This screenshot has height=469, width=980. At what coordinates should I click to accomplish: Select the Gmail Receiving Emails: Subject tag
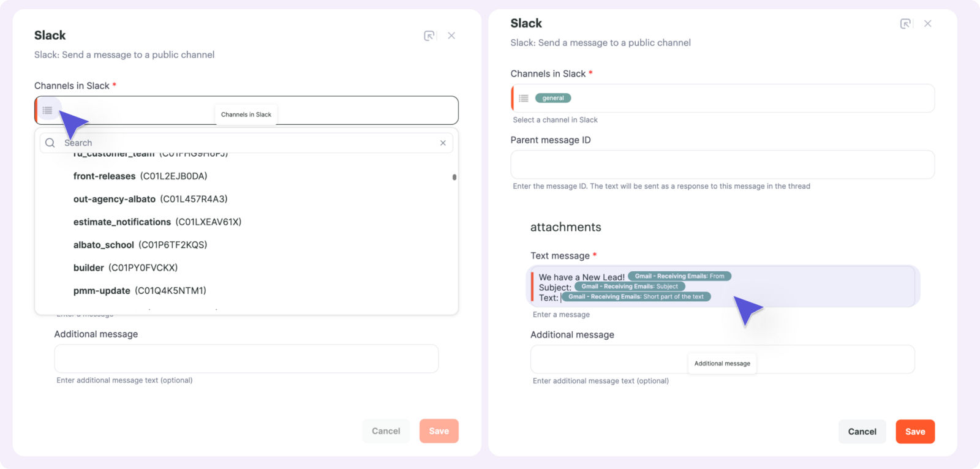pos(630,287)
